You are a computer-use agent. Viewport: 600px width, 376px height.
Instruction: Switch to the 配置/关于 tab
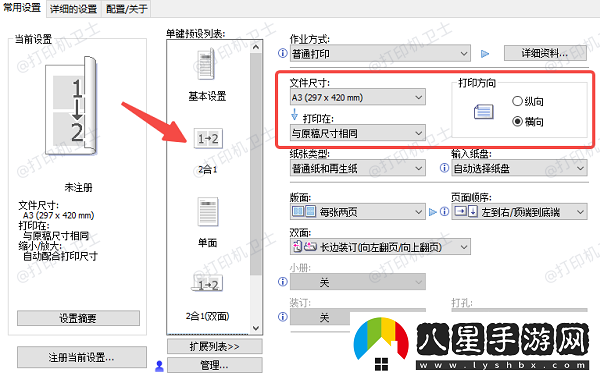pyautogui.click(x=126, y=9)
